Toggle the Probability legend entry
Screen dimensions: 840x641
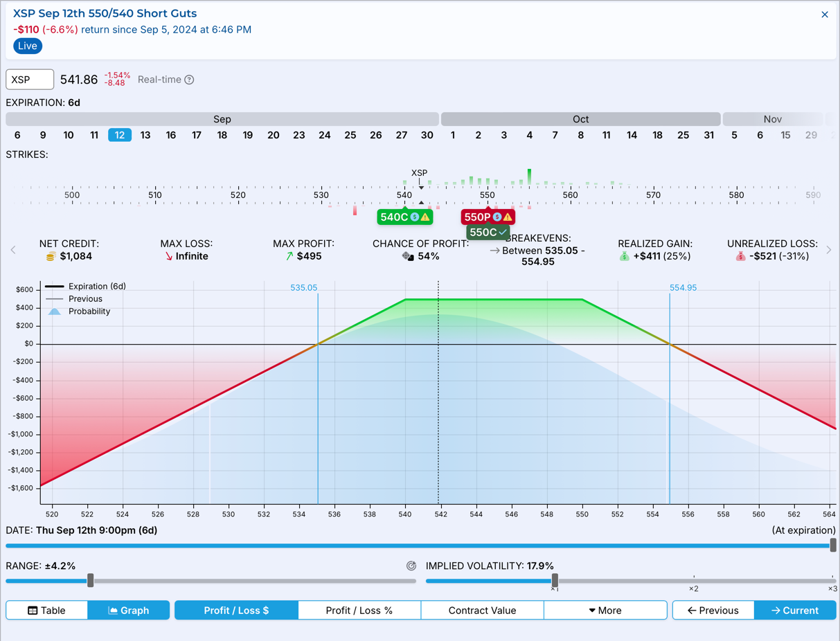(78, 312)
